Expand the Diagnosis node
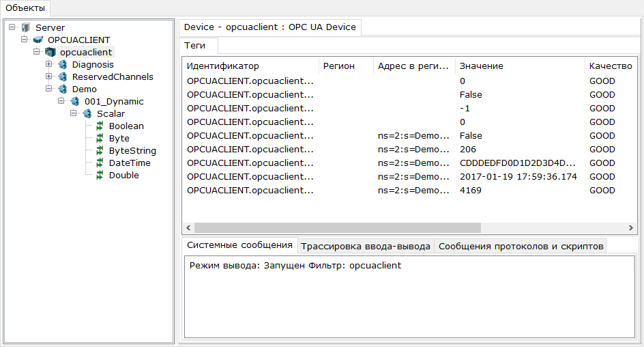 [49, 64]
